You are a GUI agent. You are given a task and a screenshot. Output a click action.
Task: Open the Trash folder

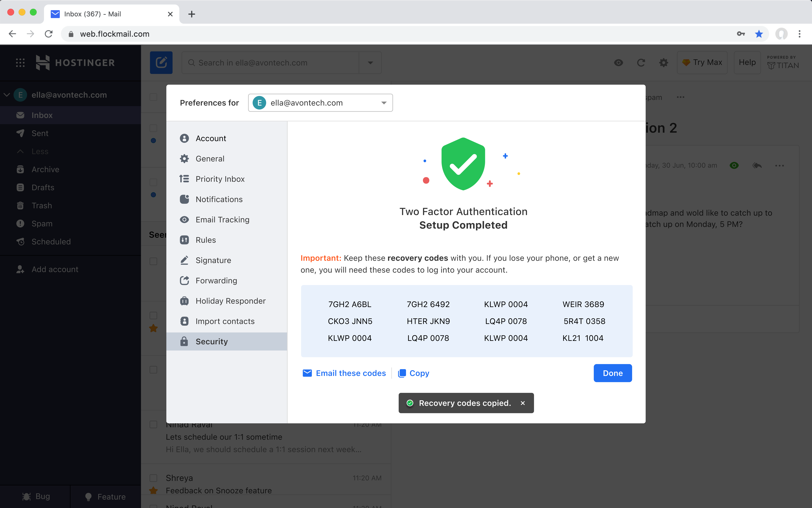coord(70,206)
